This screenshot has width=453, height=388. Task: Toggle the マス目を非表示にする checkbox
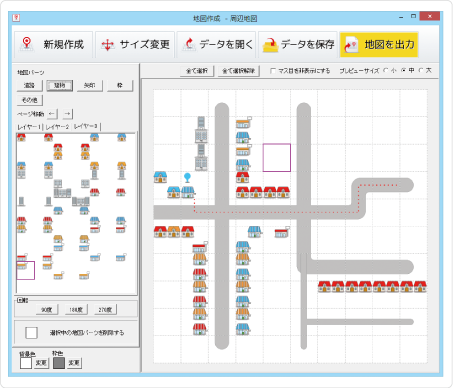273,71
